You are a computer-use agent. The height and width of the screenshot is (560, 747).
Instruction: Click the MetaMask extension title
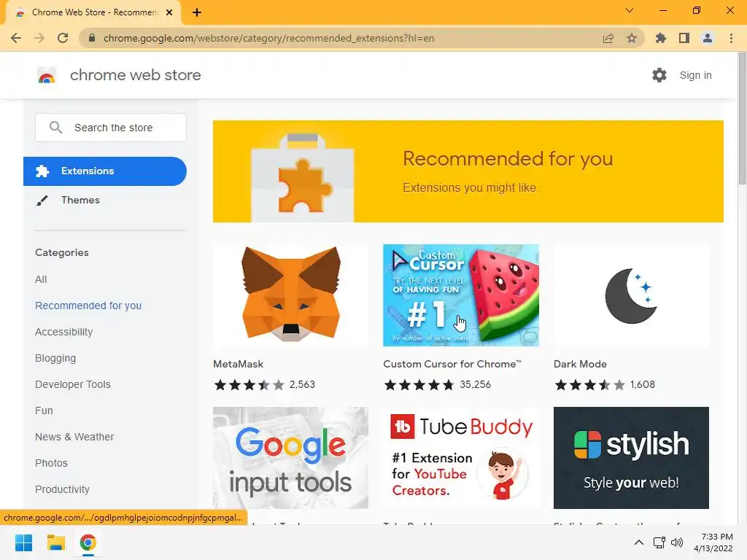[x=239, y=364]
